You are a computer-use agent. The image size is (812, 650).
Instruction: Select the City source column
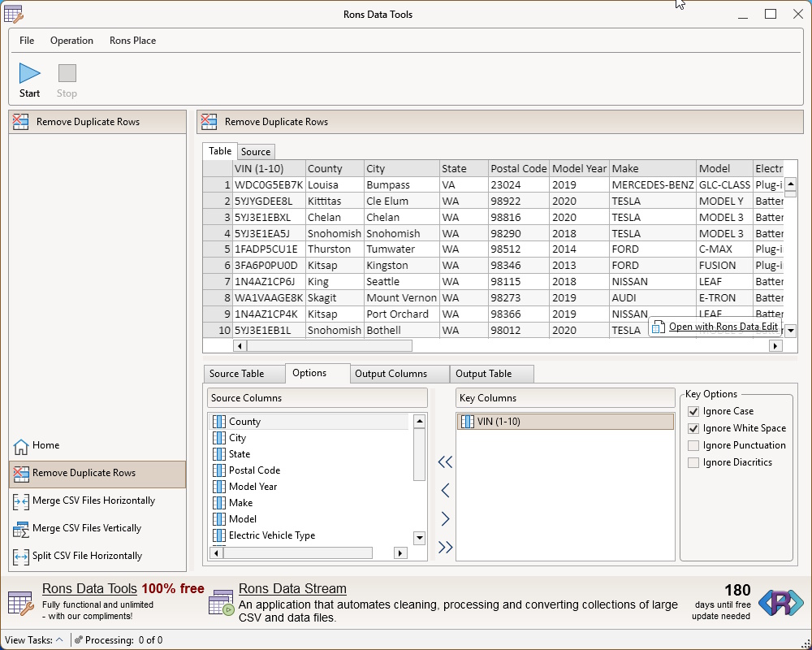point(309,438)
